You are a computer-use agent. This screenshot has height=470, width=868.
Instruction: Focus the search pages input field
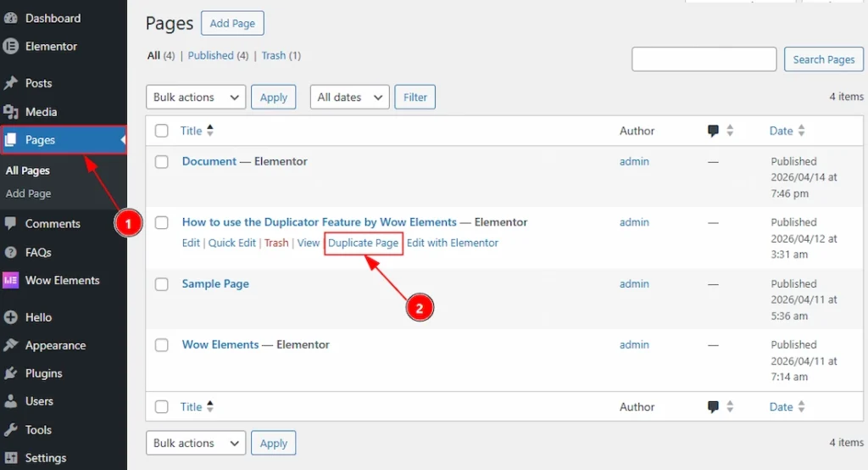point(704,59)
